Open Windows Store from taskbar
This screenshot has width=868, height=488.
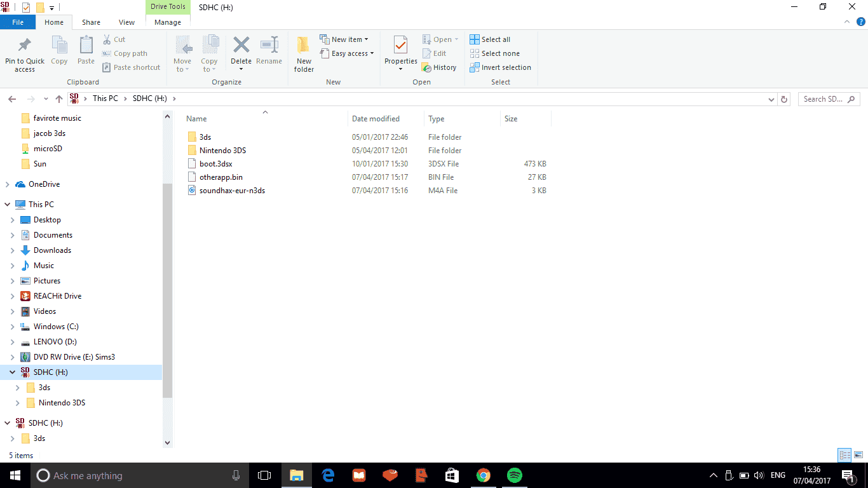(452, 475)
